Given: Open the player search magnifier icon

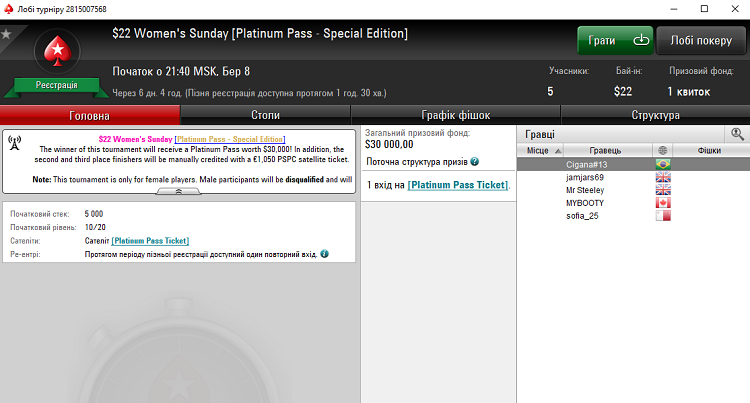Looking at the screenshot, I should click(737, 134).
